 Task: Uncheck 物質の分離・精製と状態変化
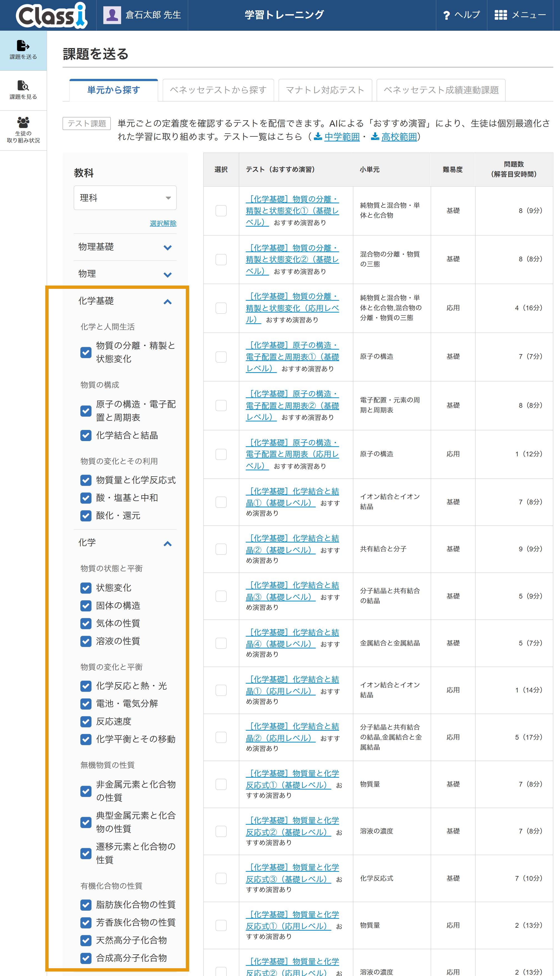86,352
